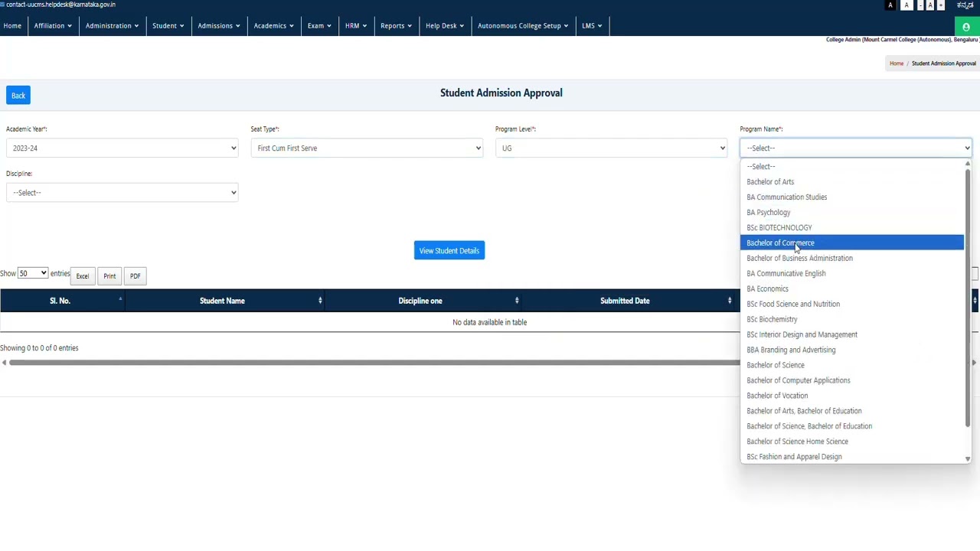Pick Bachelor of Business Administration
This screenshot has width=980, height=551.
[852, 259]
